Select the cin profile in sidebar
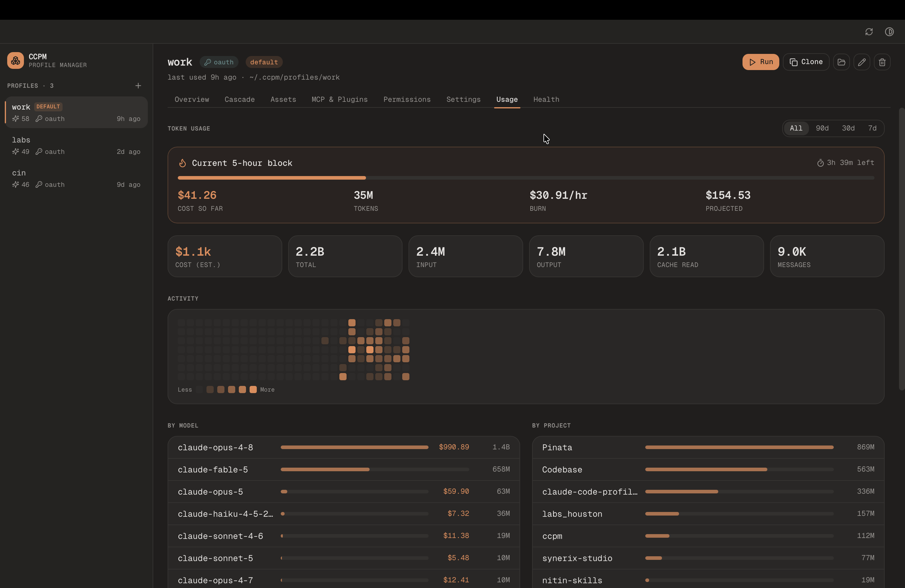The height and width of the screenshot is (588, 905). 76,179
